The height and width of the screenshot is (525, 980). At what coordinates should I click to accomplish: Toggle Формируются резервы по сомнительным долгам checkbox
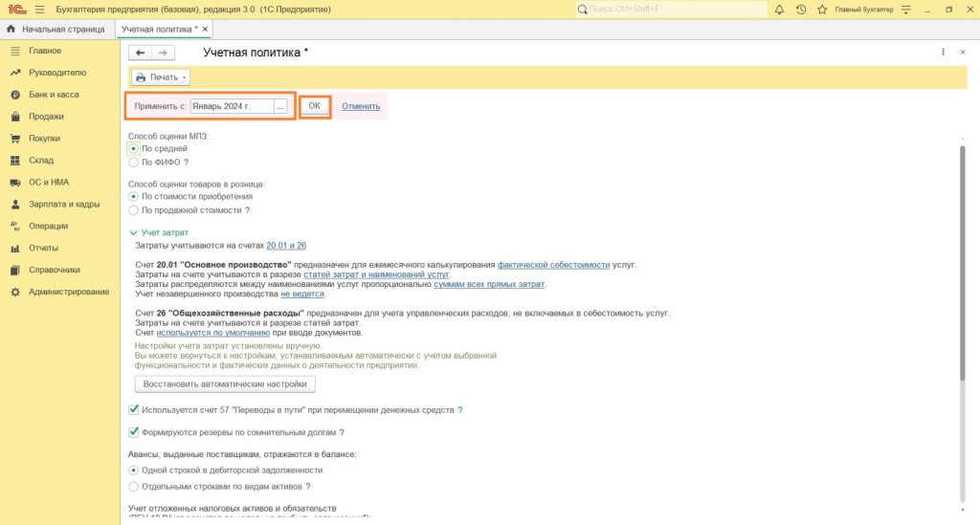(x=133, y=432)
